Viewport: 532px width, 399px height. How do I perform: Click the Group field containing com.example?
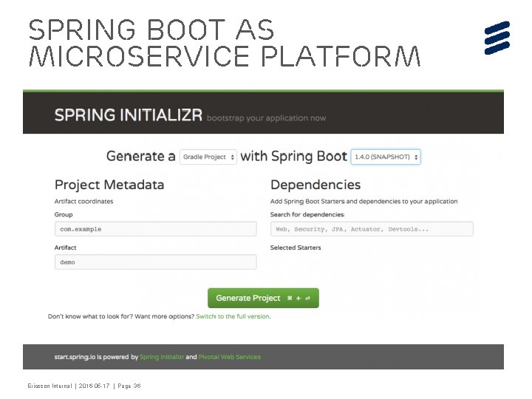coord(155,229)
